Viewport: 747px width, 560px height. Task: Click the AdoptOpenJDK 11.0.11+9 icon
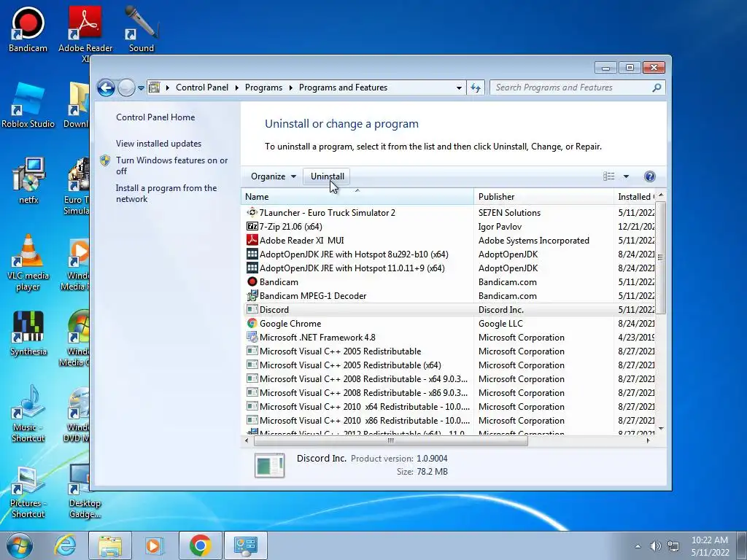[x=252, y=268]
